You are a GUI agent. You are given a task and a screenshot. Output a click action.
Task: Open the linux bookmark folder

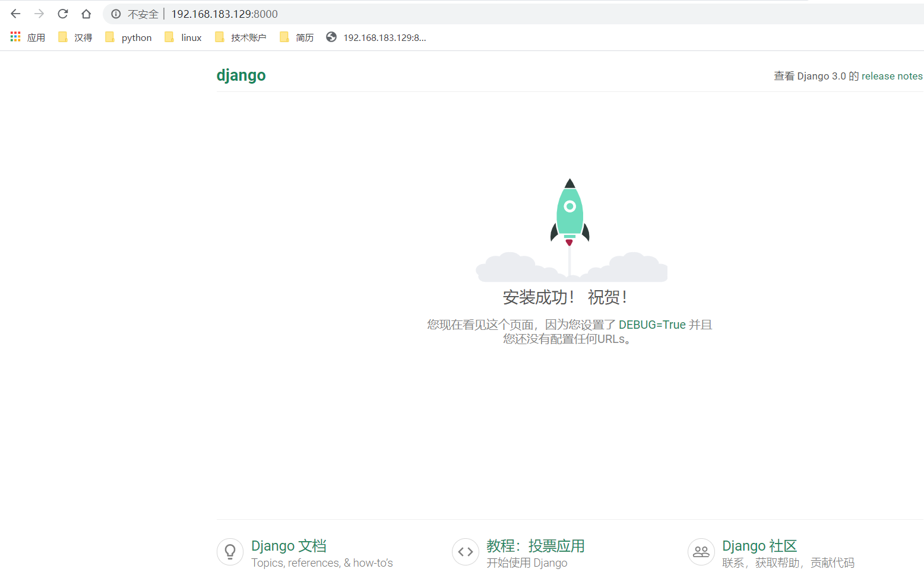[x=183, y=37]
